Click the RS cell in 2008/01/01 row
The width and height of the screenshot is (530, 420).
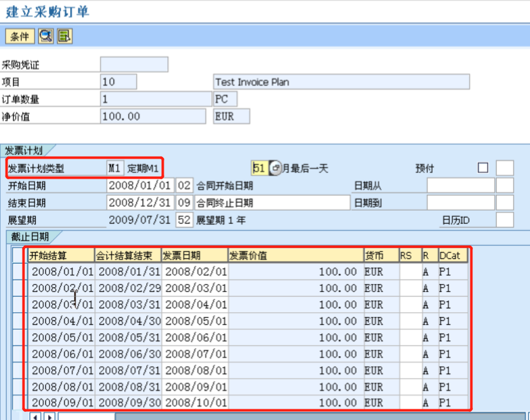(x=411, y=271)
